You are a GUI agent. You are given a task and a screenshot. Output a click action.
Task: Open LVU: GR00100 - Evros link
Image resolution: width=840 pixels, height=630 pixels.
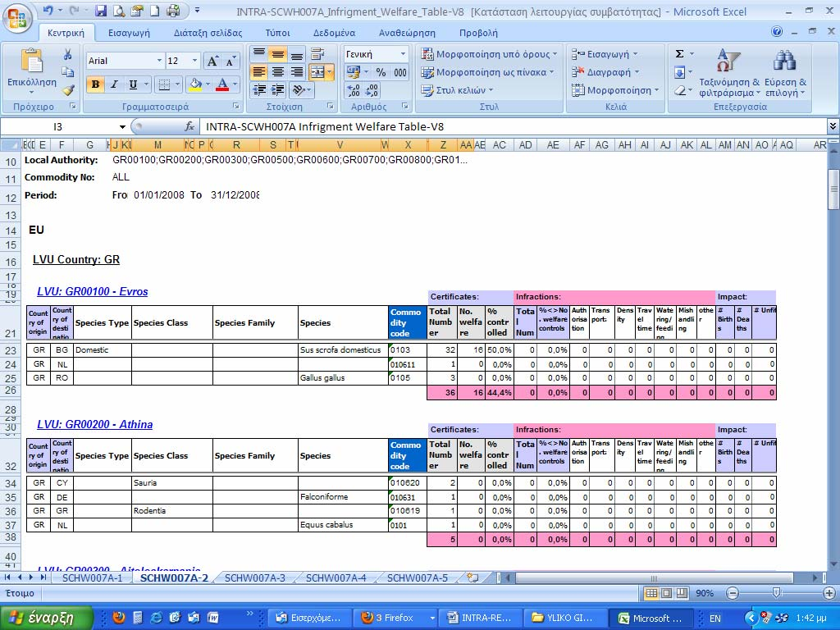point(92,291)
